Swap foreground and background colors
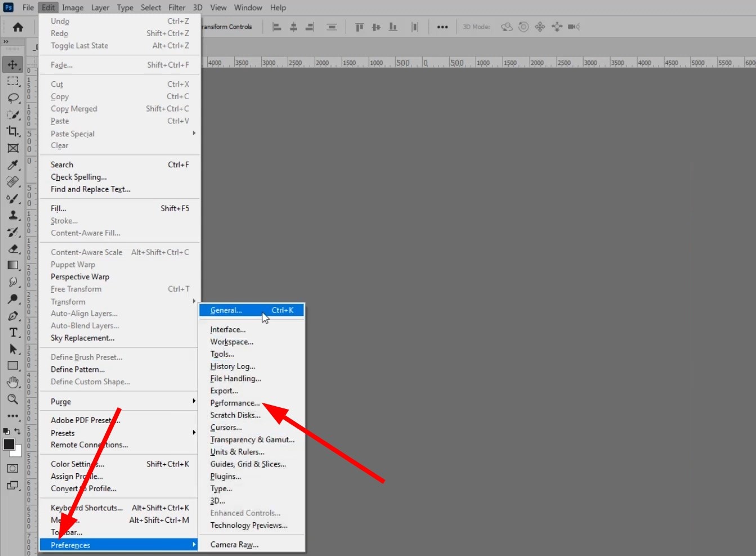Screen dimensions: 756x556 17,431
